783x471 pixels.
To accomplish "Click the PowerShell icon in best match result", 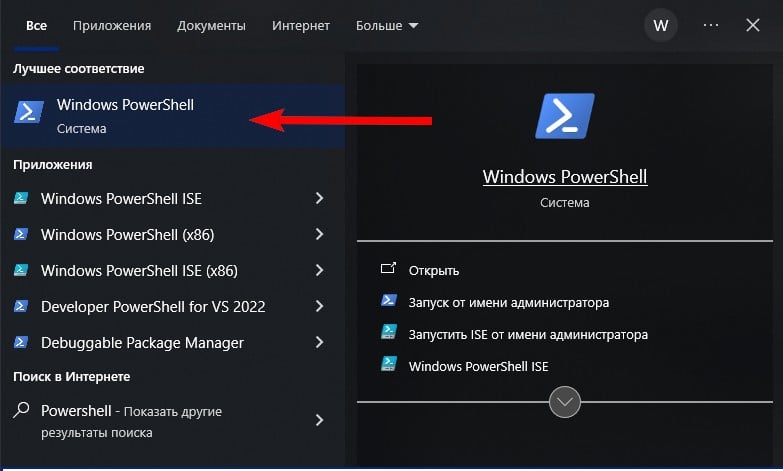I will [x=29, y=113].
